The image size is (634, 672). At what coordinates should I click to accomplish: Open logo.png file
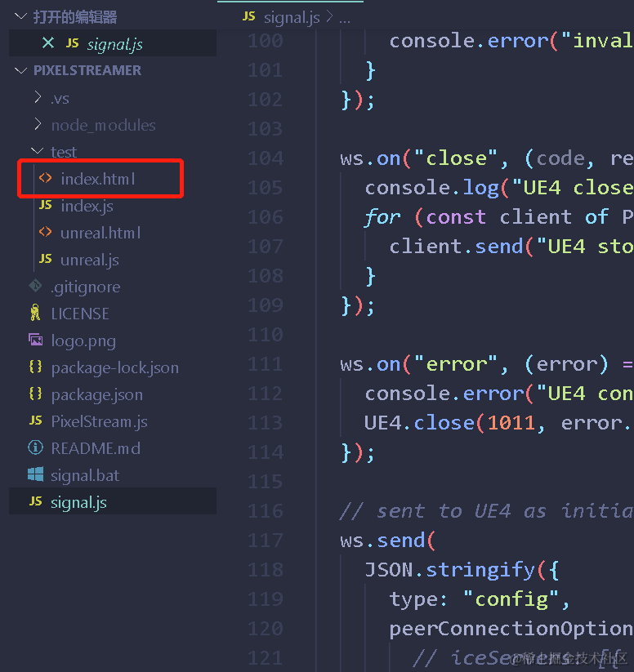coord(83,341)
